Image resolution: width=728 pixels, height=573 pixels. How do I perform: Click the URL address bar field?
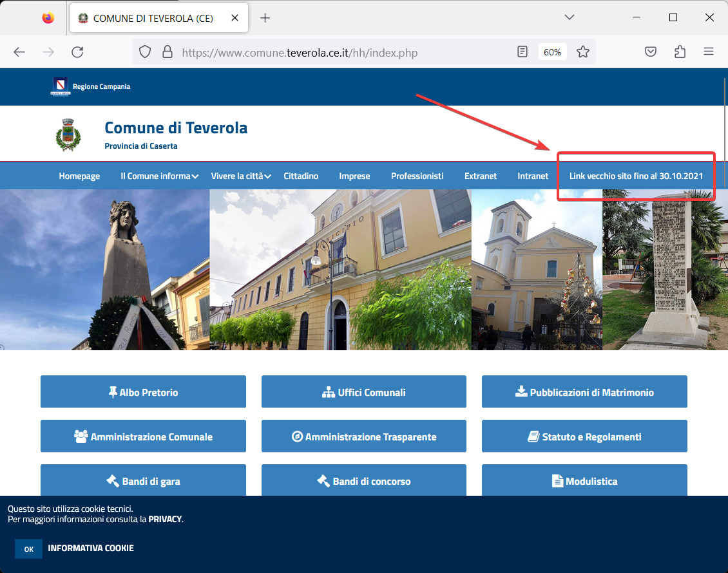click(341, 52)
